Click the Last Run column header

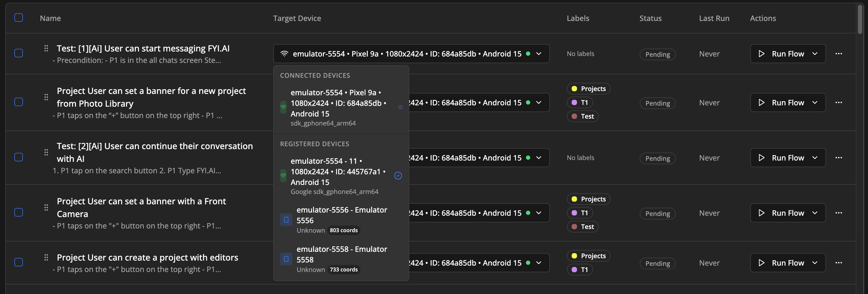714,18
